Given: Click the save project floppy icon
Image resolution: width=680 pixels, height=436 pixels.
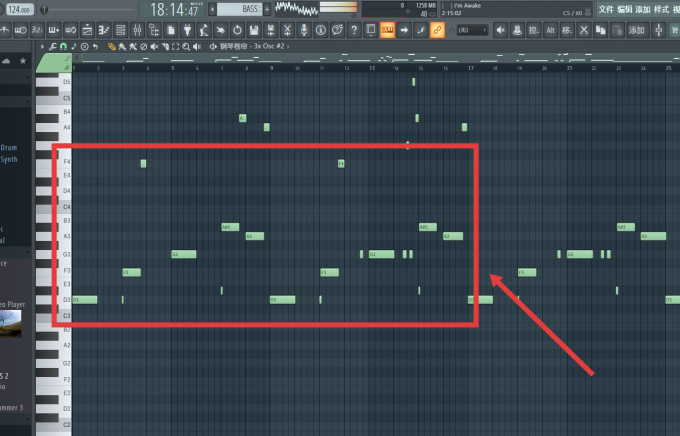Looking at the screenshot, I should pos(254,30).
